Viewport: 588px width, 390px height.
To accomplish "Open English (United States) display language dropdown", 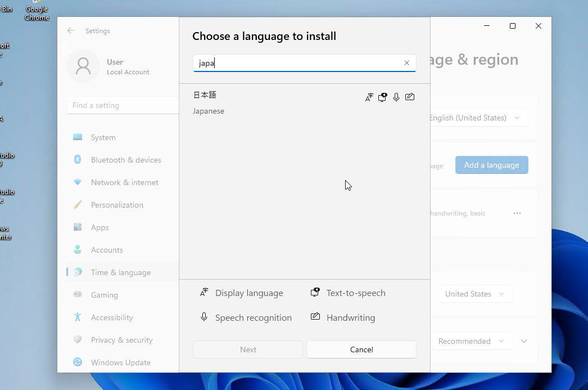I will 476,118.
